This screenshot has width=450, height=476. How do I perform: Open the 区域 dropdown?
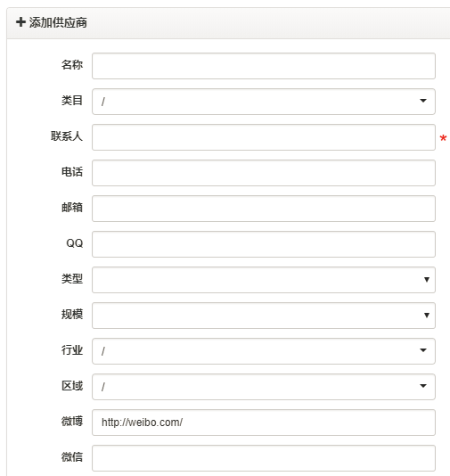264,387
